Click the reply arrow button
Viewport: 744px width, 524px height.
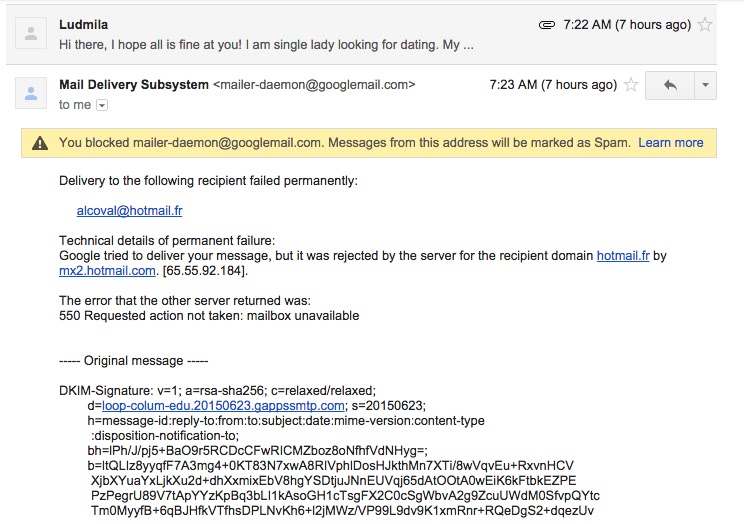(x=669, y=85)
